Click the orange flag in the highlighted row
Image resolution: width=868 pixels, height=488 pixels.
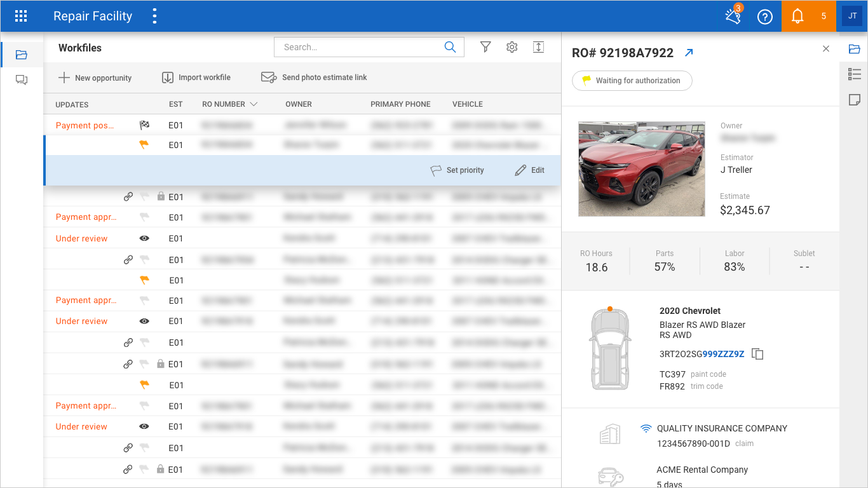[x=144, y=145]
